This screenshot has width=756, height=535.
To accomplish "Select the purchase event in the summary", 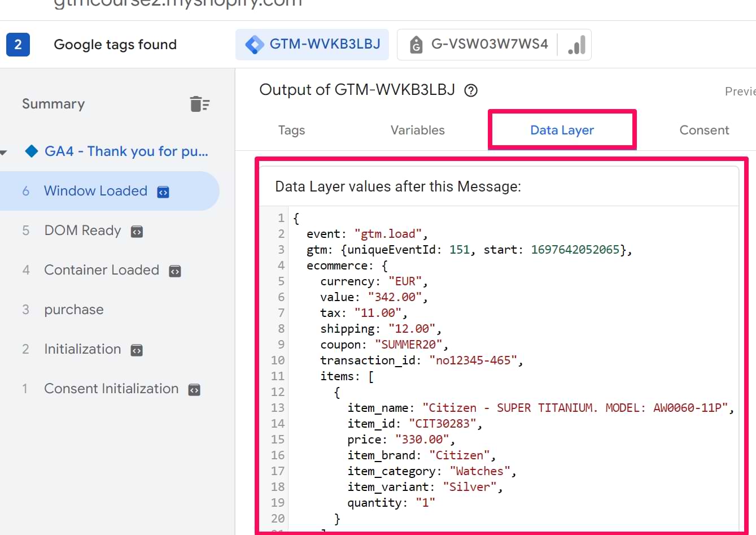I will tap(74, 310).
